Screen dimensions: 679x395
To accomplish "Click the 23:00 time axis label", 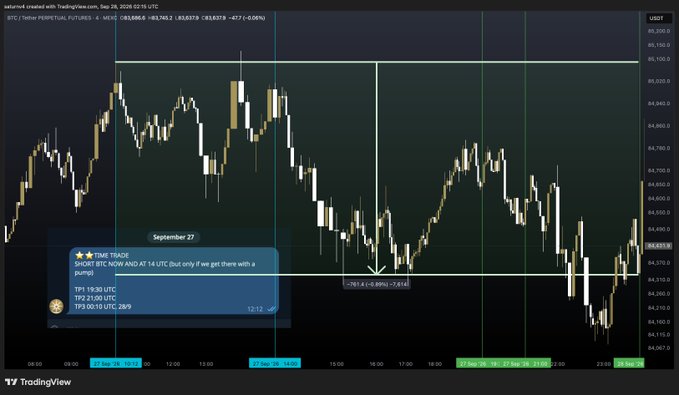I will pos(604,364).
